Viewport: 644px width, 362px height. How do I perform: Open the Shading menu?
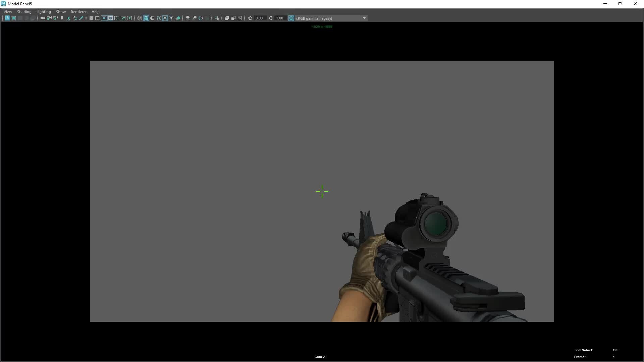(24, 11)
